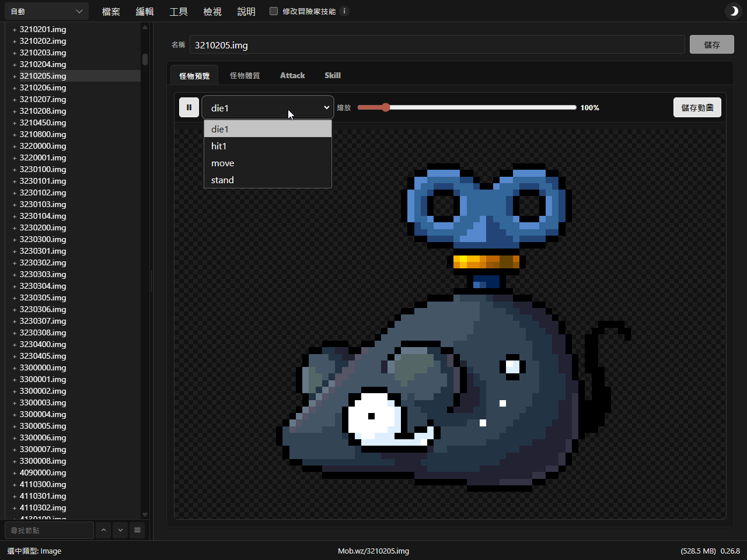Open the 檔案 menu
The height and width of the screenshot is (560, 747).
pyautogui.click(x=111, y=12)
